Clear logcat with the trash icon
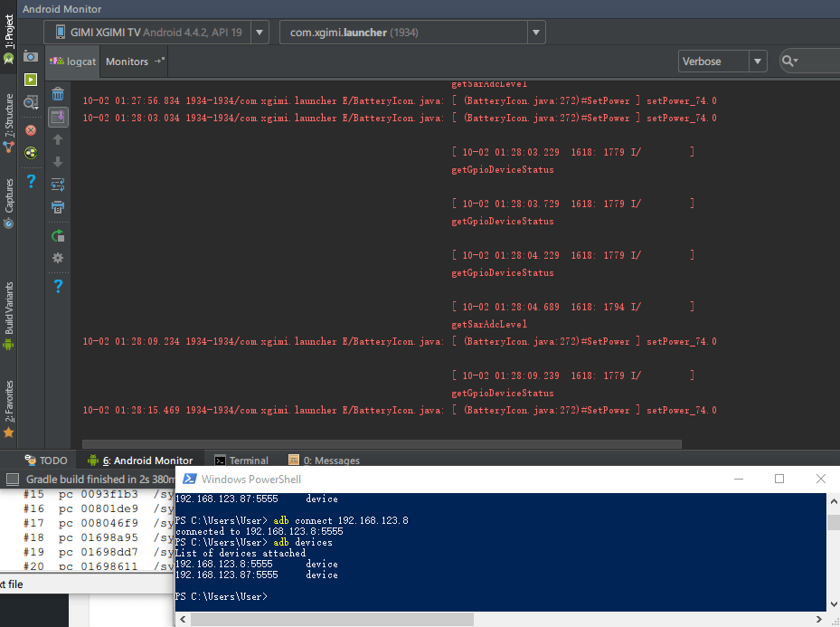This screenshot has height=627, width=840. click(x=58, y=94)
